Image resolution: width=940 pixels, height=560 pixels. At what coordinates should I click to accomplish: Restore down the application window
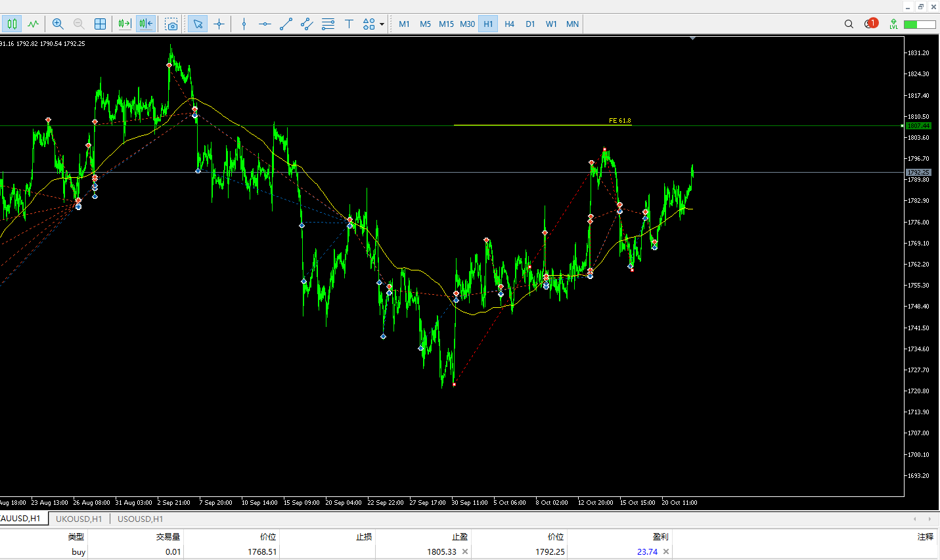tap(921, 7)
